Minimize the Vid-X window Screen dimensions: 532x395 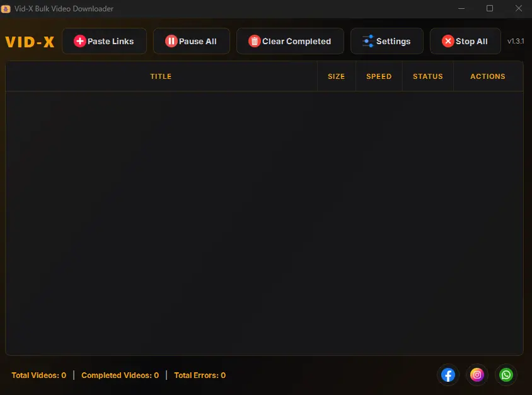click(x=461, y=8)
